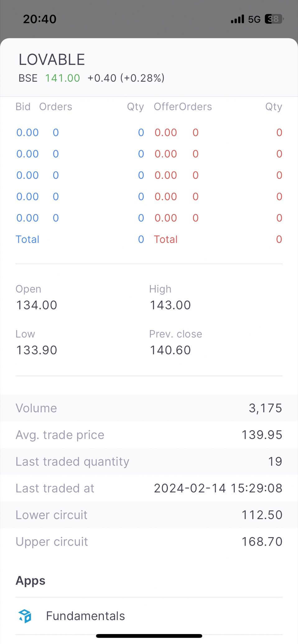Image resolution: width=298 pixels, height=644 pixels.
Task: Select the first offer price 0.00
Action: [x=166, y=133]
